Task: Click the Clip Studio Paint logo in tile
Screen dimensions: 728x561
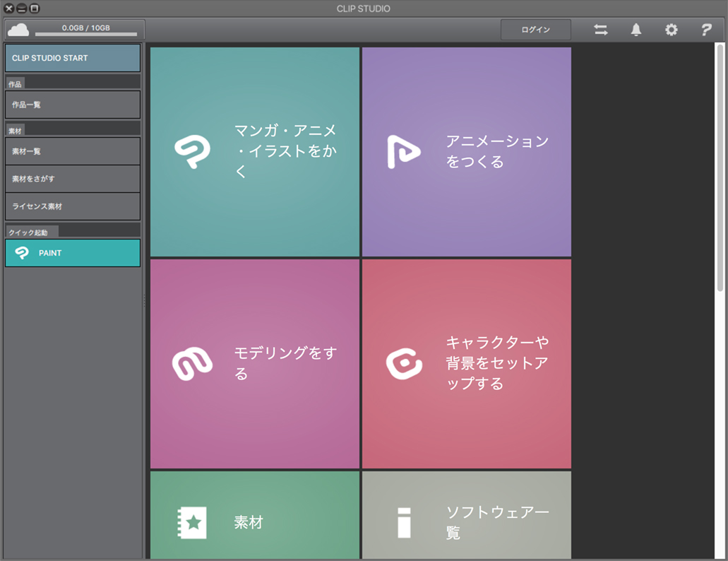Action: tap(192, 152)
